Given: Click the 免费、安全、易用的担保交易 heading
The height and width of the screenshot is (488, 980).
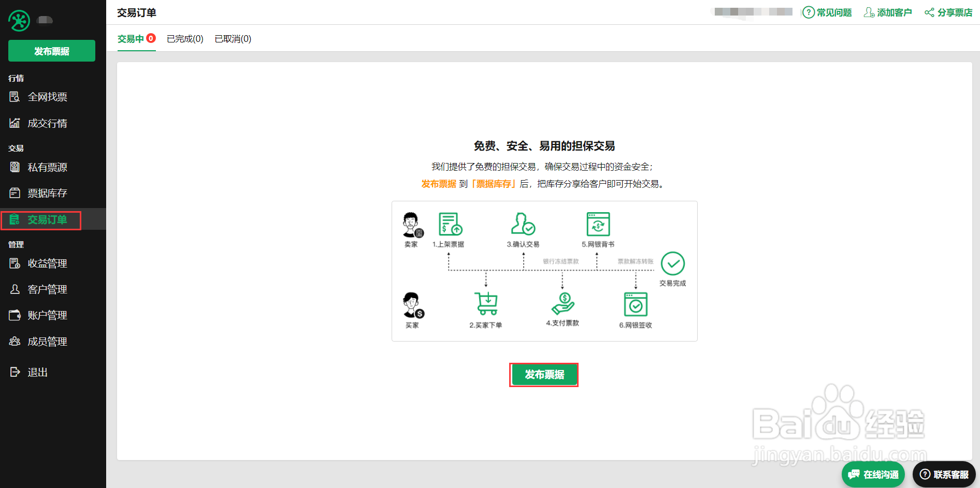Looking at the screenshot, I should pyautogui.click(x=544, y=146).
